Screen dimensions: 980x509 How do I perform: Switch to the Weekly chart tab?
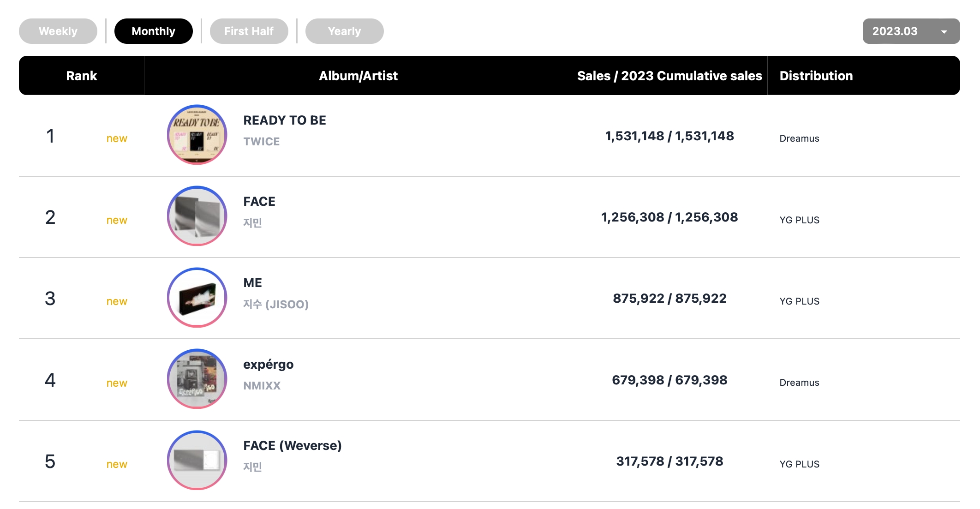[x=58, y=31]
